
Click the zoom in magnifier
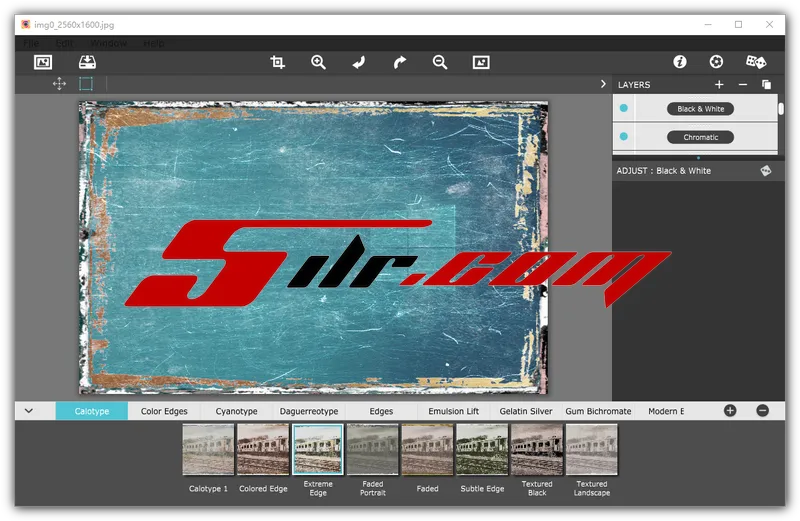coord(318,62)
